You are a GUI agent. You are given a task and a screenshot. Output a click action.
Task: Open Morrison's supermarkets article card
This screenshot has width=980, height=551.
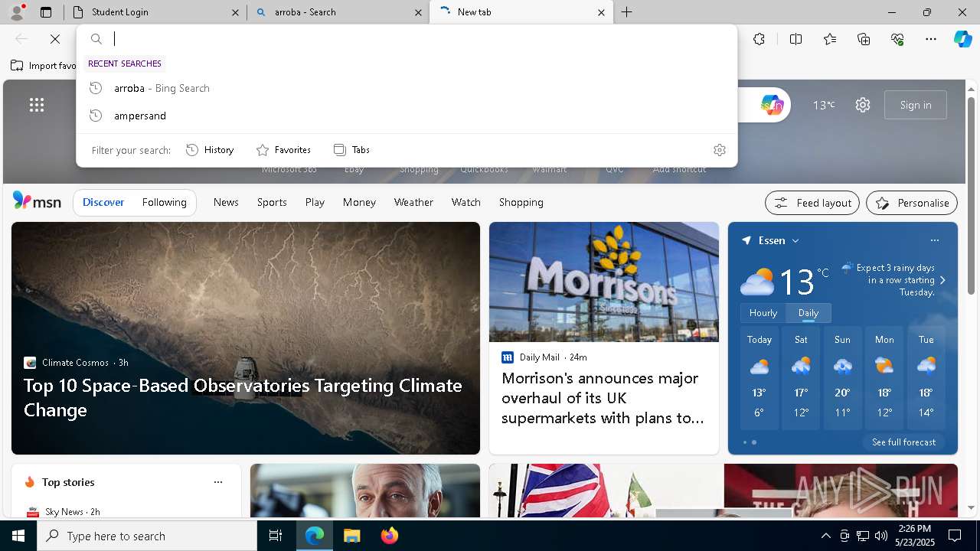(604, 338)
